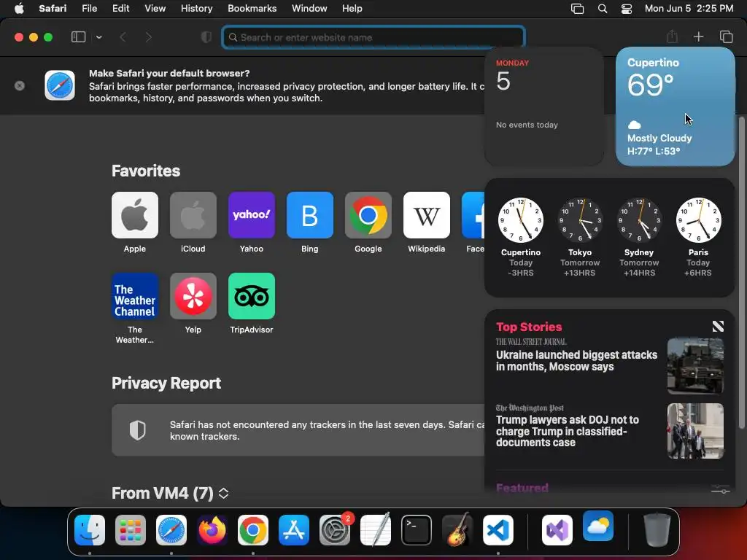Viewport: 747px width, 560px height.
Task: Click the Trump story thumbnail image
Action: pyautogui.click(x=695, y=431)
